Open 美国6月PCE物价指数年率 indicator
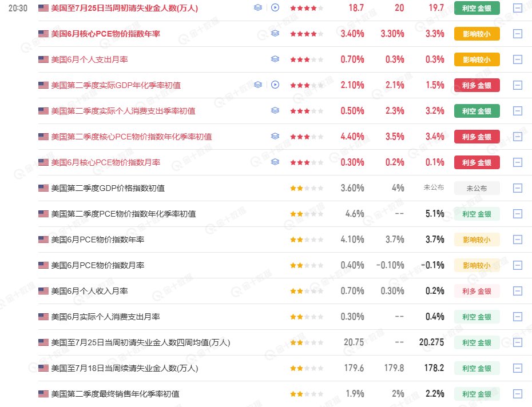 (x=98, y=240)
